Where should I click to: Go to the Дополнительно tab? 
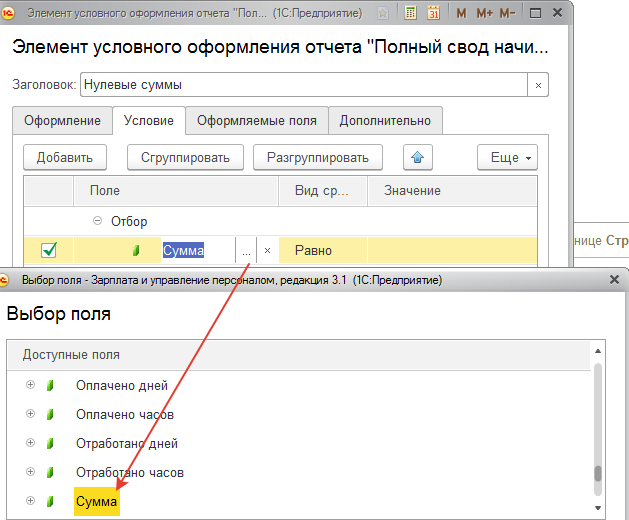pos(385,120)
